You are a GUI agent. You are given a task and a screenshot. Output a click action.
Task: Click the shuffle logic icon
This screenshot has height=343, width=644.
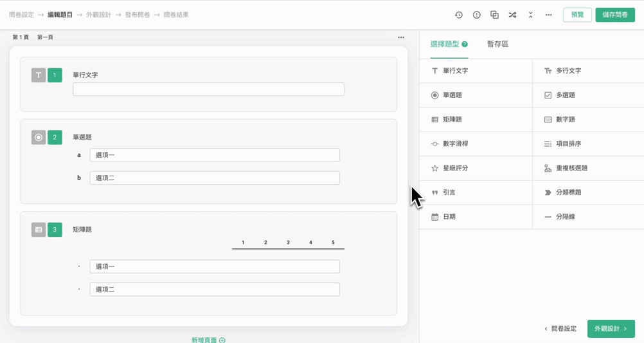512,15
